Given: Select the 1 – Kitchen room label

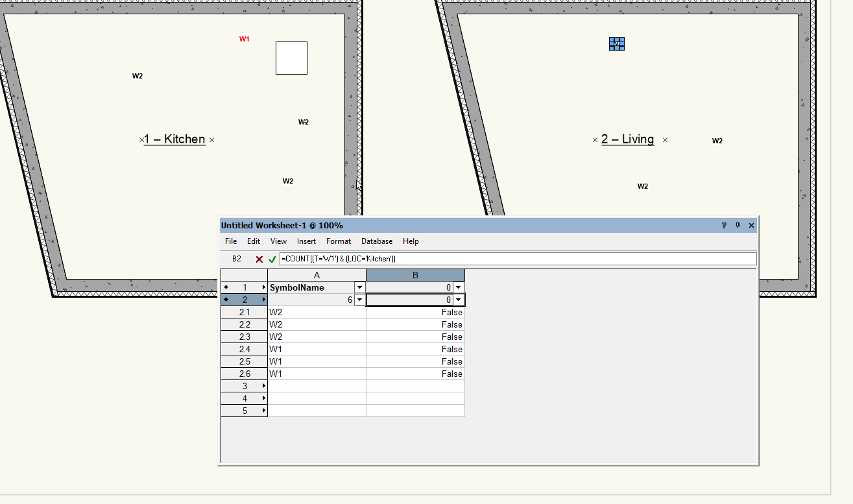Looking at the screenshot, I should [x=174, y=139].
